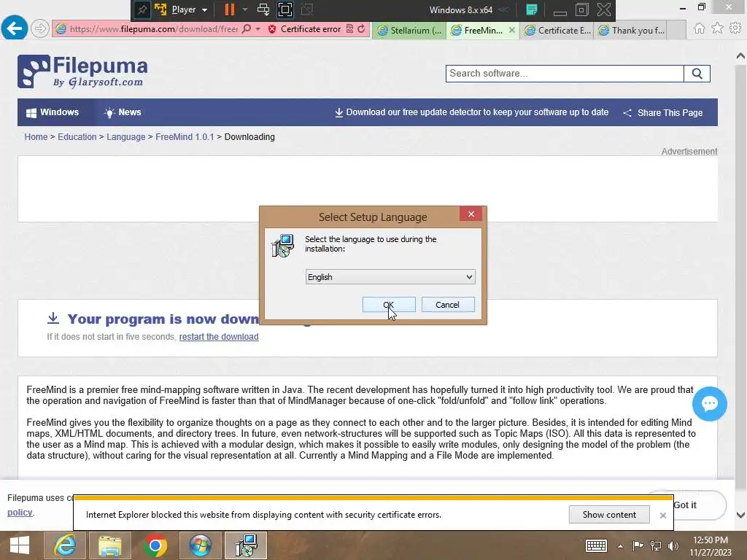Click the search magnifier button
The width and height of the screenshot is (747, 560).
click(697, 74)
